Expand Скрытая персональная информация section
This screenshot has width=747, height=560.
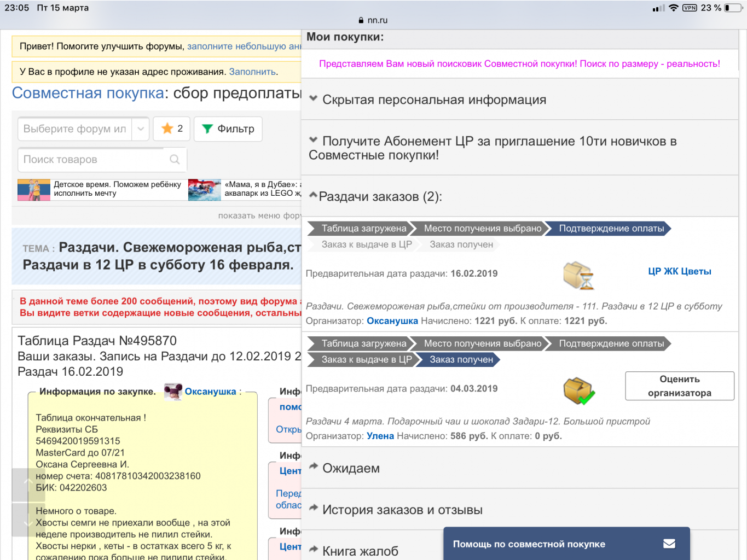click(x=520, y=100)
